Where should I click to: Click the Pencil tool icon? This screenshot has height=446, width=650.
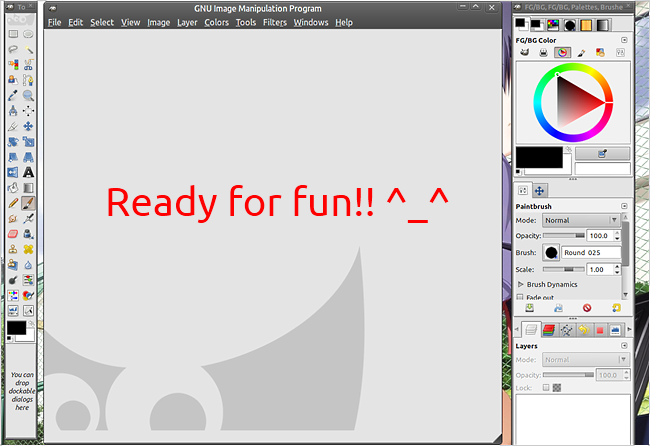[x=13, y=203]
